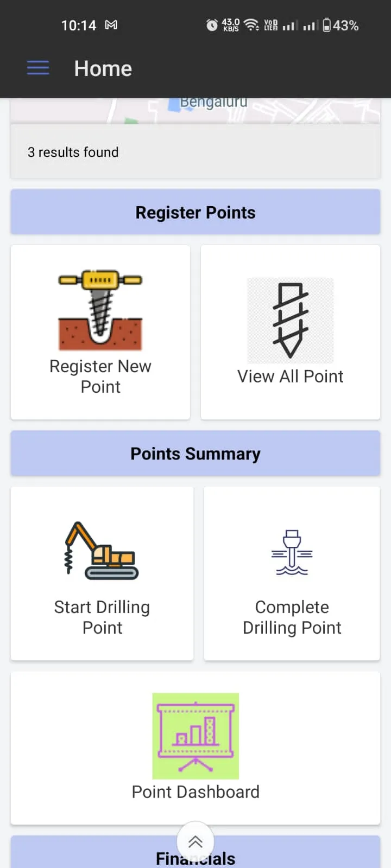Tap the jackhammer Register New Point icon
Image resolution: width=391 pixels, height=868 pixels.
(x=100, y=310)
